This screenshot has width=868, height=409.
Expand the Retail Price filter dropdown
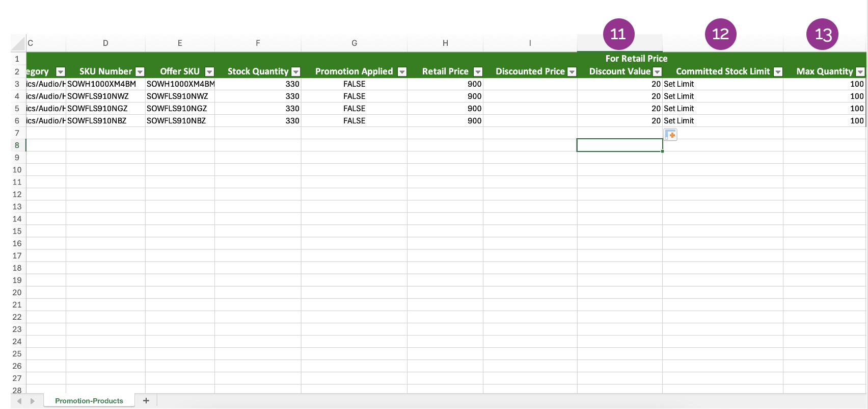(478, 72)
